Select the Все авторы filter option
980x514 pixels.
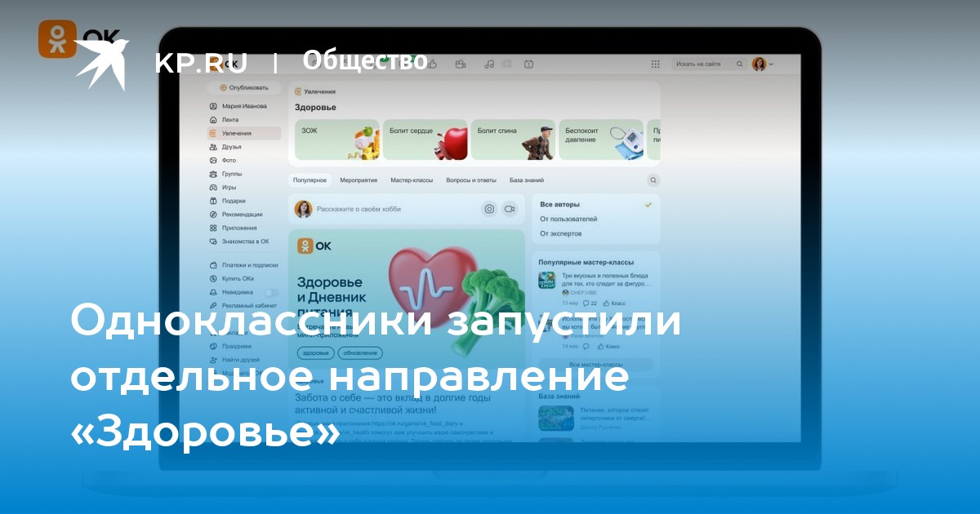pyautogui.click(x=559, y=205)
